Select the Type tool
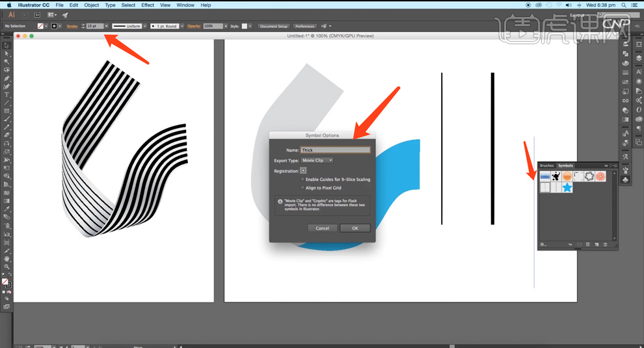Image resolution: width=644 pixels, height=348 pixels. point(7,94)
